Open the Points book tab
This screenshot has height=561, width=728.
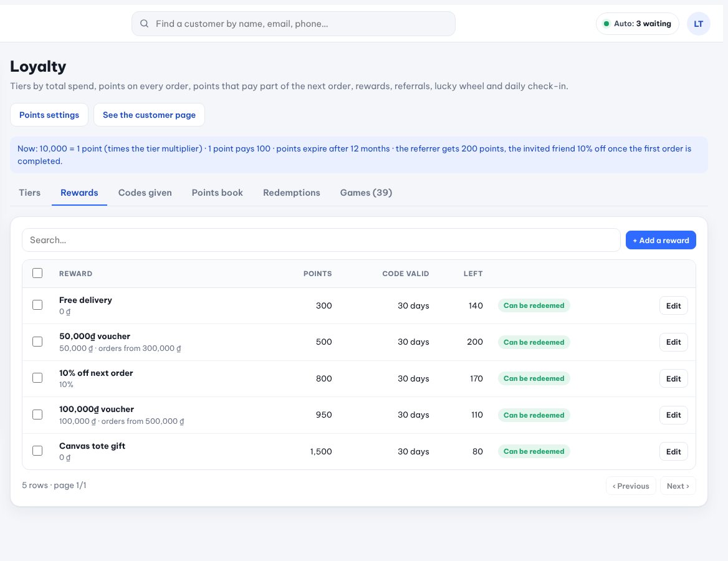tap(218, 193)
